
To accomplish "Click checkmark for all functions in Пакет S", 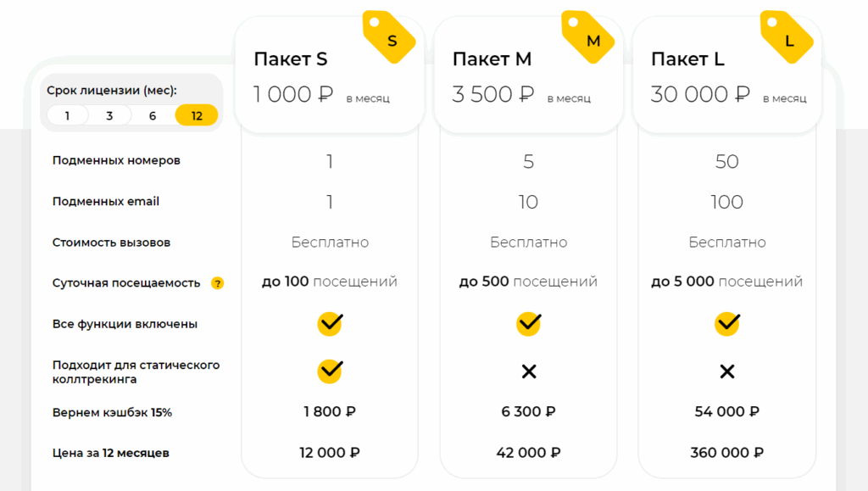I will click(x=330, y=323).
